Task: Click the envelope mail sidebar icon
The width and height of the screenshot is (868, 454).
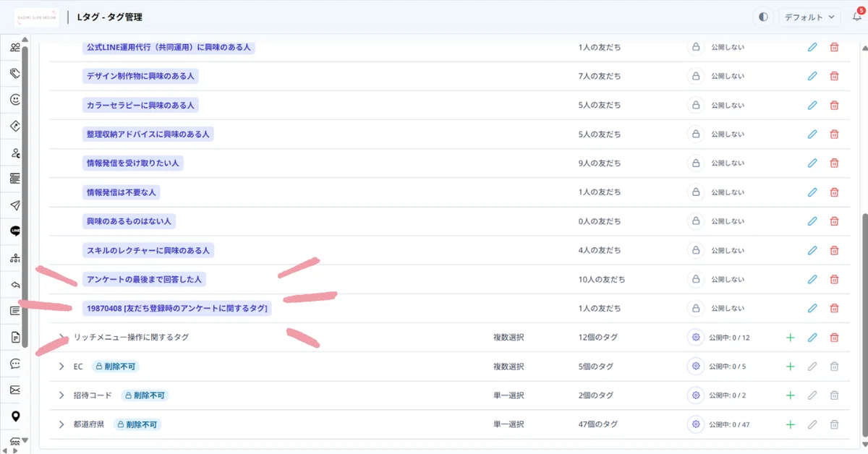Action: pyautogui.click(x=15, y=390)
